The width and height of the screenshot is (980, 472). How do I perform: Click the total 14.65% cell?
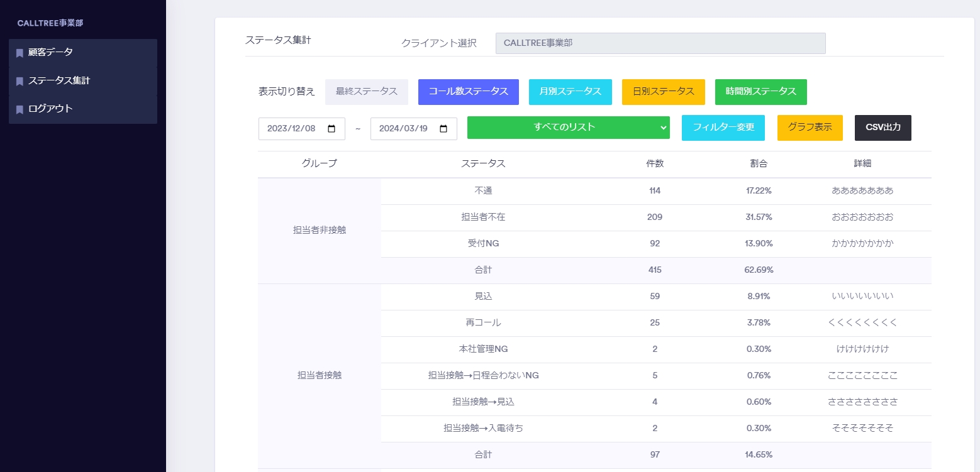click(759, 455)
